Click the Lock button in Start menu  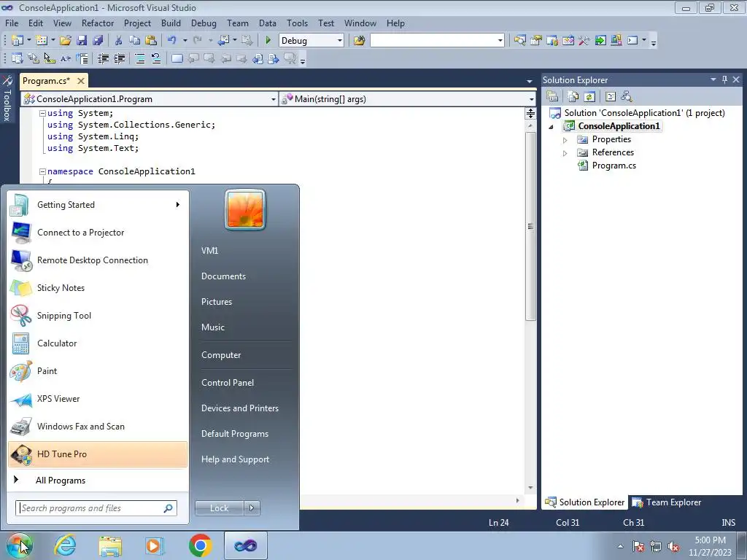coord(219,508)
